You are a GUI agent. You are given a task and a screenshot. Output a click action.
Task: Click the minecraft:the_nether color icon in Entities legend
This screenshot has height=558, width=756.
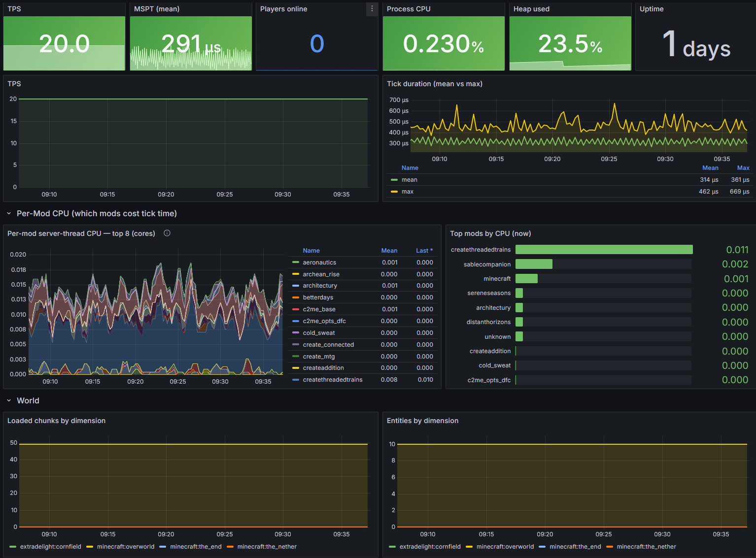point(610,547)
